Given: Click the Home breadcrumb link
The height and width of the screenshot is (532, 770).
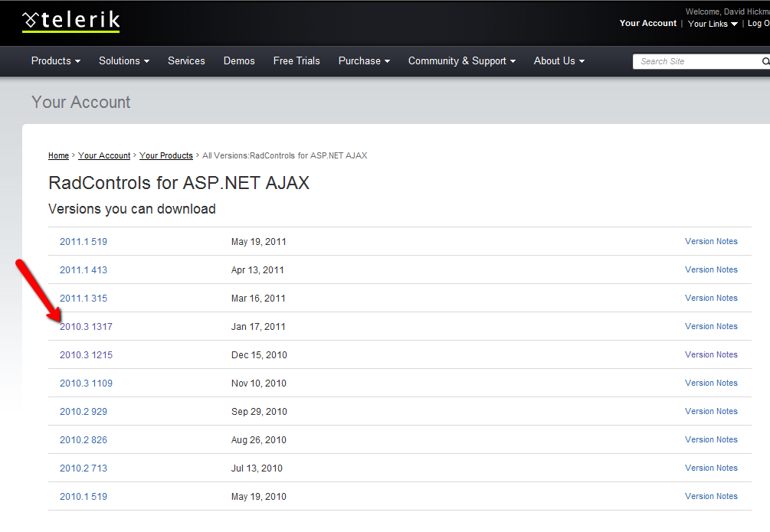Looking at the screenshot, I should [58, 155].
